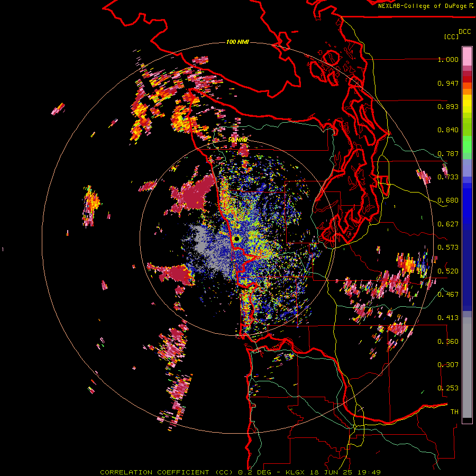The height and width of the screenshot is (476, 476).
Task: Click the 1.000 value on the color scale
Action: tap(448, 59)
